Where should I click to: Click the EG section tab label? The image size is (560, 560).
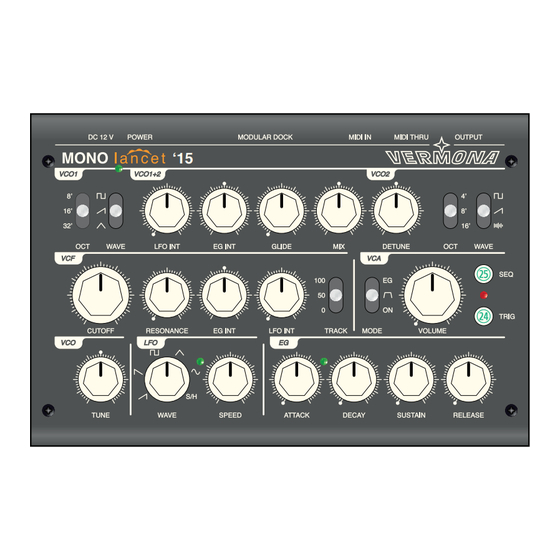(x=284, y=343)
